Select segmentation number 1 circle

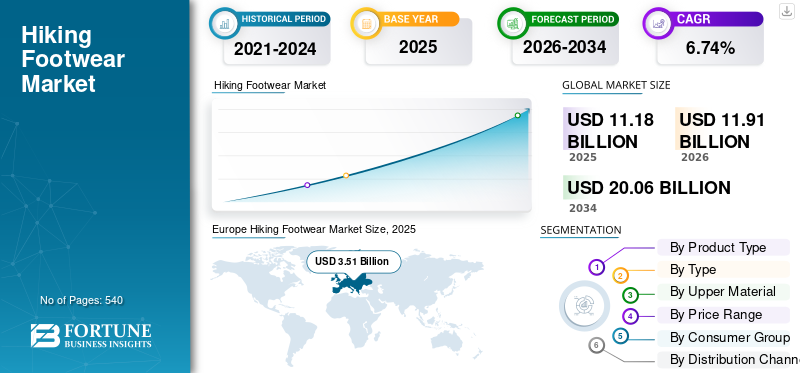pyautogui.click(x=596, y=267)
